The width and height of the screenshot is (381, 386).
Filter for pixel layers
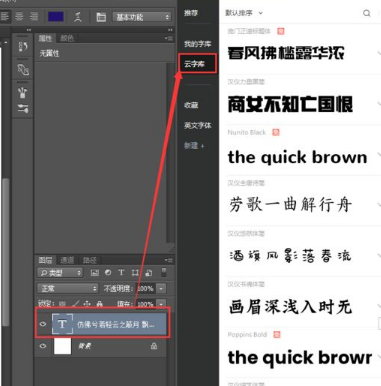(x=95, y=273)
